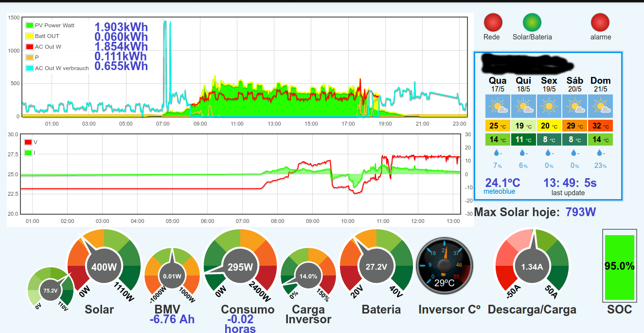The image size is (644, 333).
Task: Toggle the V series legend in voltage chart
Action: [x=31, y=142]
